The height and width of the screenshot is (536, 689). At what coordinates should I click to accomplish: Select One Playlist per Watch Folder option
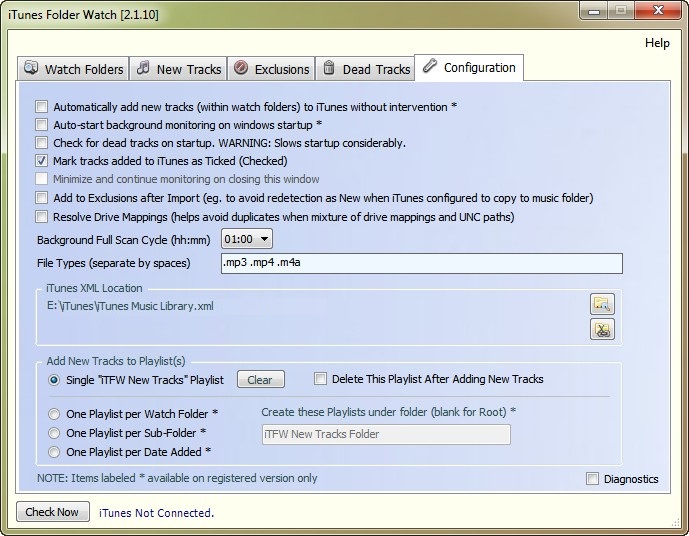(x=54, y=414)
